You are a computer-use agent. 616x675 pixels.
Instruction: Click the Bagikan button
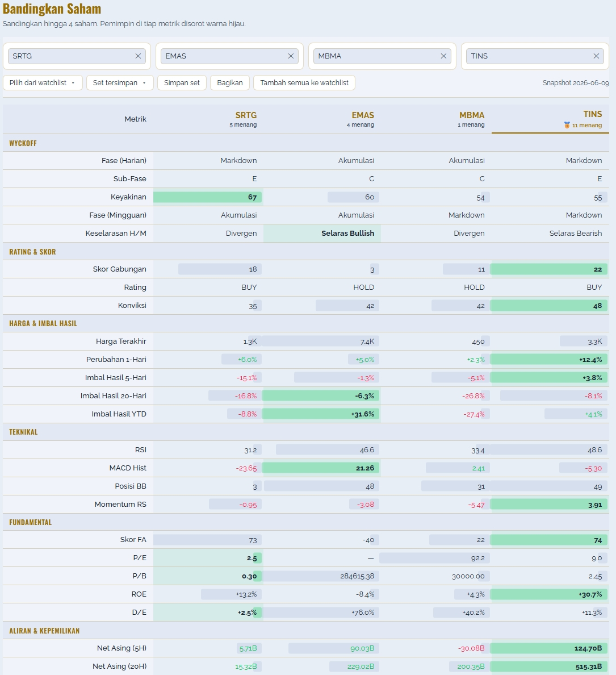[230, 82]
